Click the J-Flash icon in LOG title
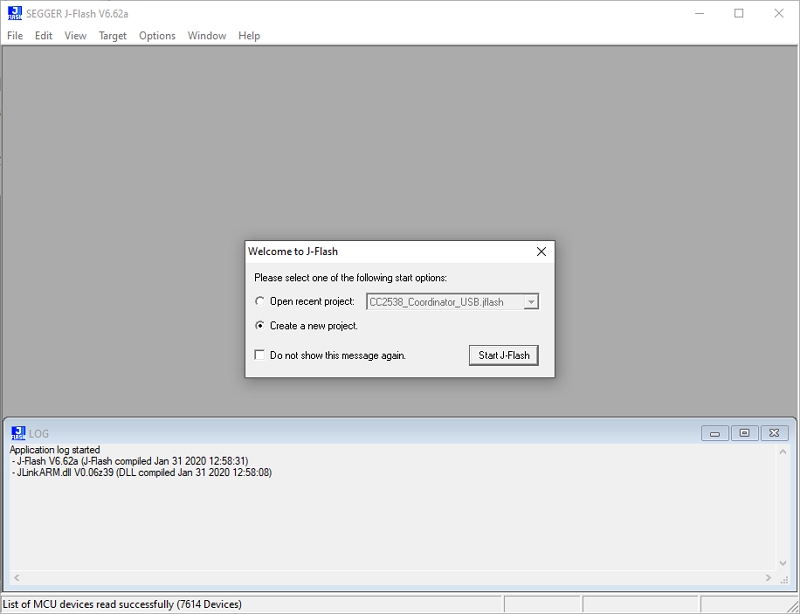The height and width of the screenshot is (614, 800). [x=18, y=433]
